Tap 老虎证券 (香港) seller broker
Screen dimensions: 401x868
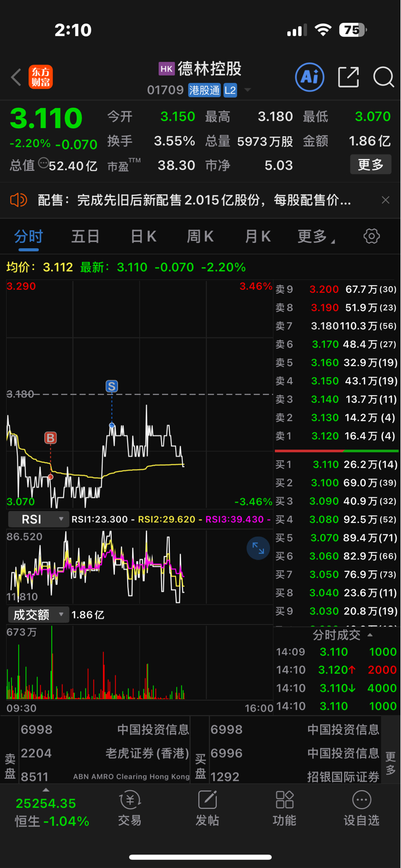(x=105, y=753)
